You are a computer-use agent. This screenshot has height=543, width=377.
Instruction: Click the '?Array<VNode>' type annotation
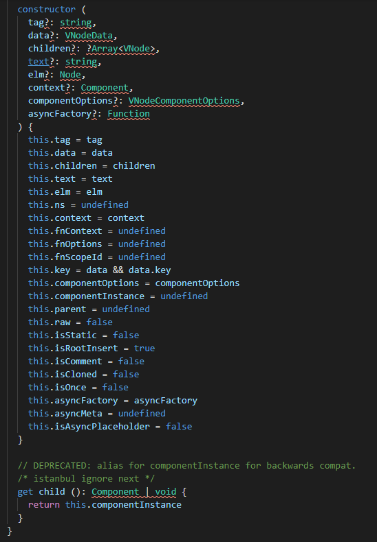pos(121,48)
